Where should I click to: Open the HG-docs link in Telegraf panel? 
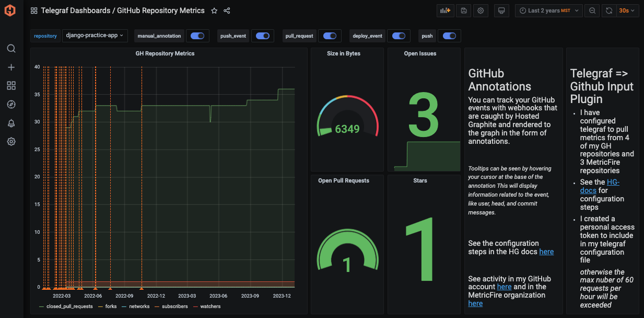pyautogui.click(x=600, y=186)
